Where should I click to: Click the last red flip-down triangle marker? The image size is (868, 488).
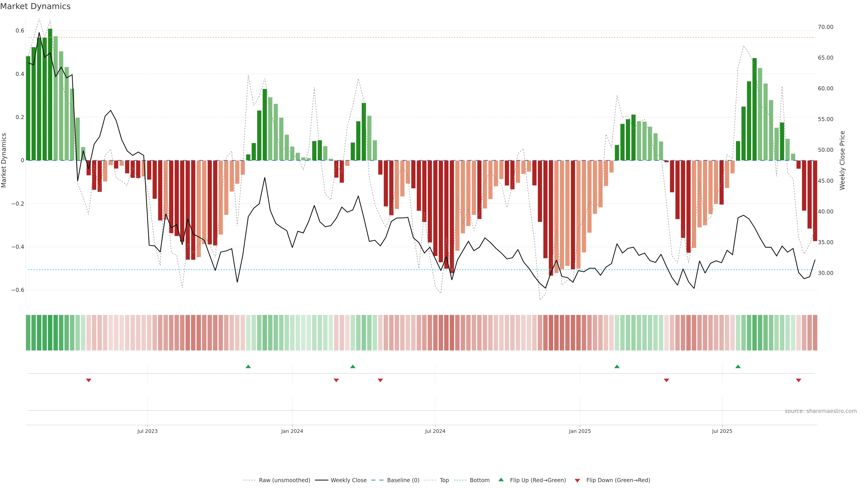tap(799, 380)
